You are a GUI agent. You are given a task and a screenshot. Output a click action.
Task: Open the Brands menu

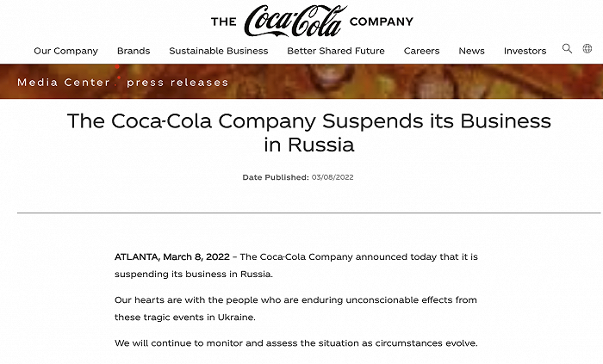coord(134,51)
